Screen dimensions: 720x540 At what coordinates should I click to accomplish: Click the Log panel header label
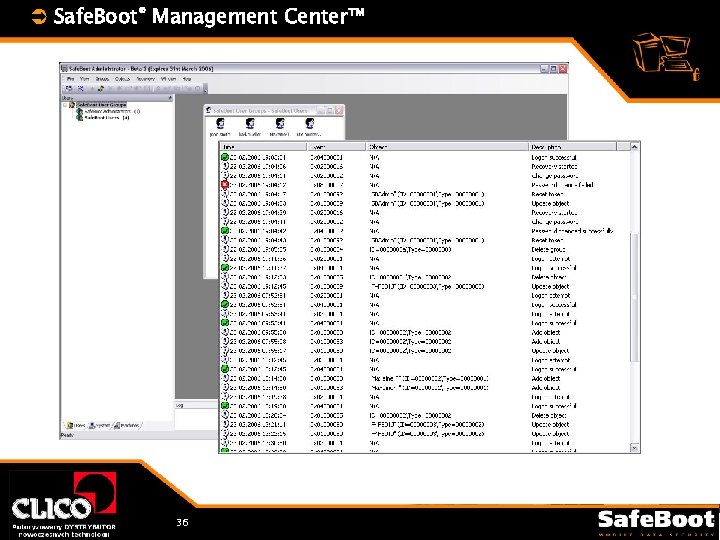click(180, 405)
